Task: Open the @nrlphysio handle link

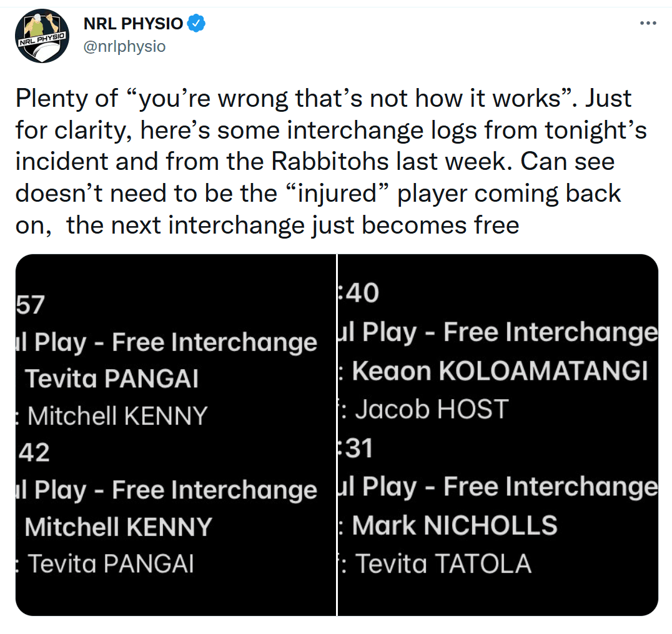Action: pyautogui.click(x=124, y=46)
